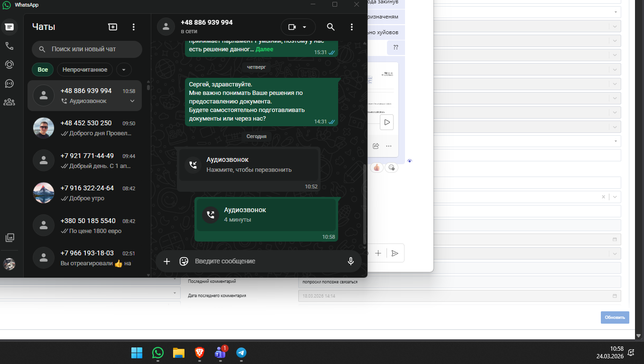
Task: Open File Explorer from taskbar
Action: tap(178, 353)
